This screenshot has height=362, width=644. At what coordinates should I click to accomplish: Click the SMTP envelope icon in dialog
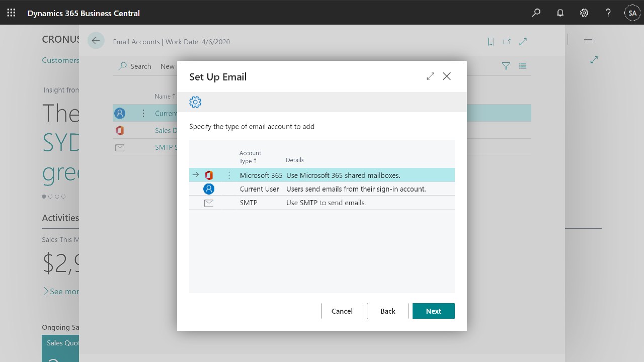coord(209,203)
